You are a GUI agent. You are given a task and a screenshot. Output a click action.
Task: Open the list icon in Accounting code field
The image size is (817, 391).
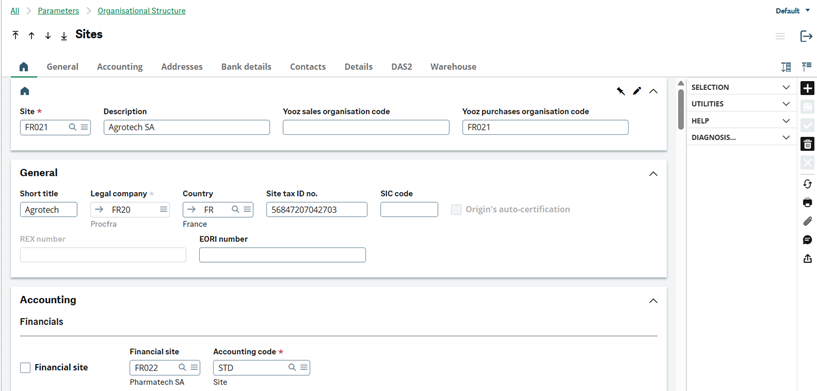coord(304,367)
